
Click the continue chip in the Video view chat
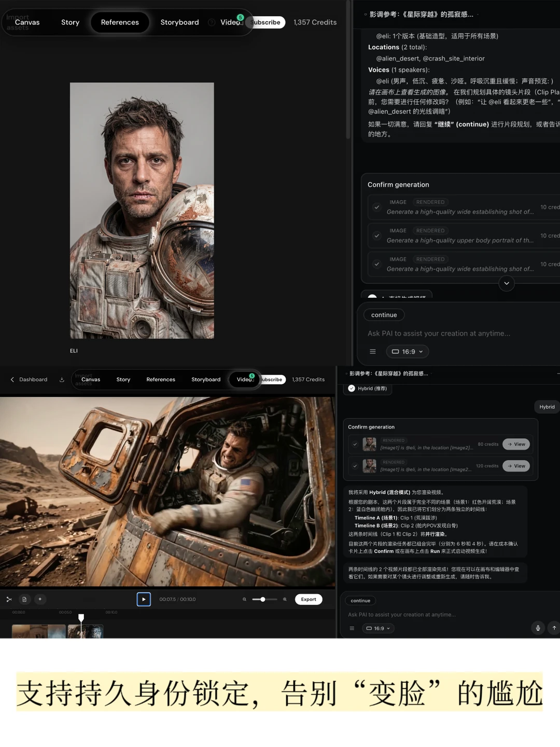pos(360,601)
